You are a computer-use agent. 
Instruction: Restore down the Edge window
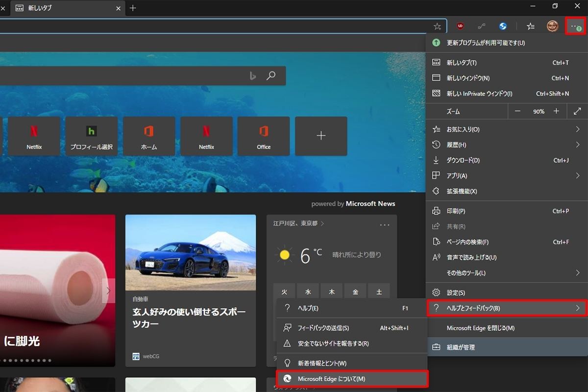pyautogui.click(x=555, y=6)
